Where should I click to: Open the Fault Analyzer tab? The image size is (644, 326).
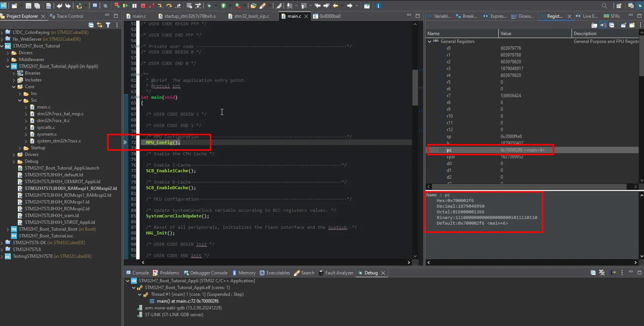click(x=336, y=273)
